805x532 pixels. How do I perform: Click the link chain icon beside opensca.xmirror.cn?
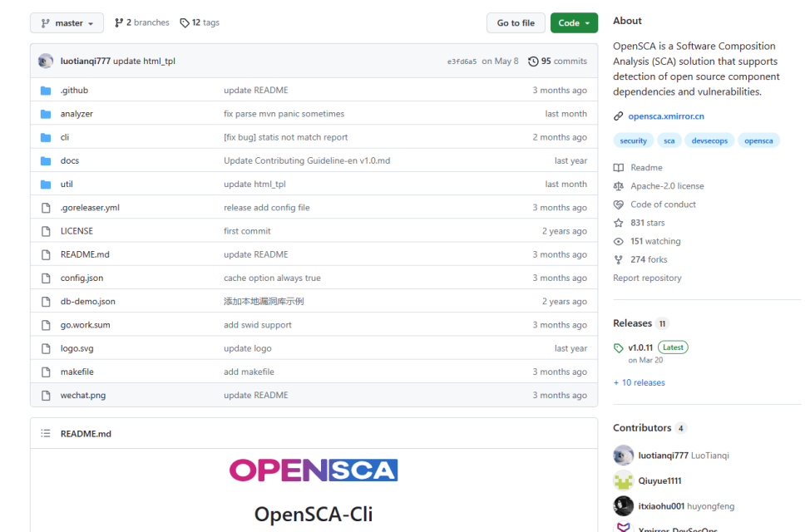[618, 116]
